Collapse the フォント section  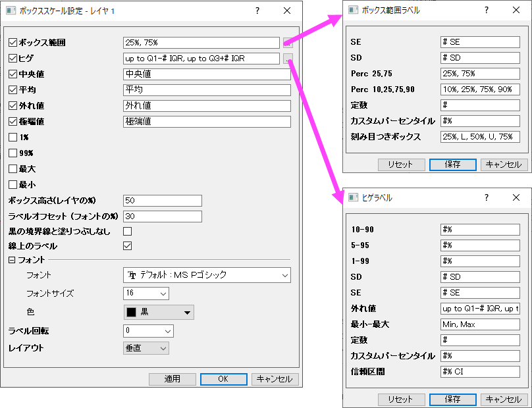[12, 260]
